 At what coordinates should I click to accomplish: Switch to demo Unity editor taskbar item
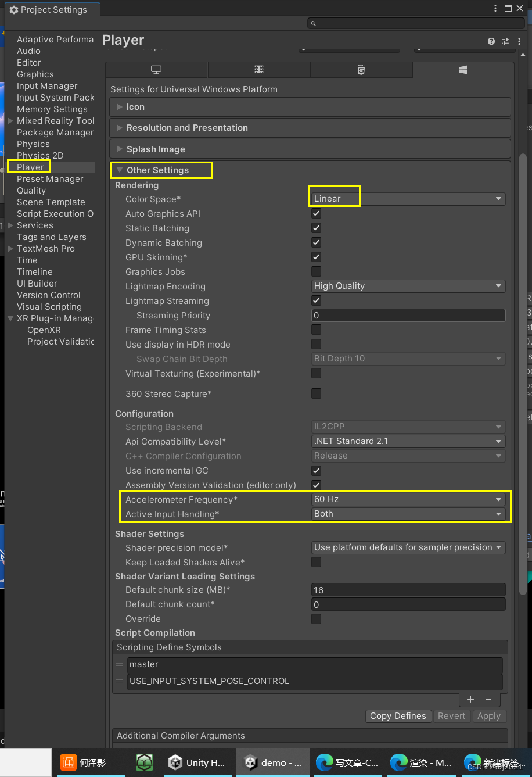[273, 762]
